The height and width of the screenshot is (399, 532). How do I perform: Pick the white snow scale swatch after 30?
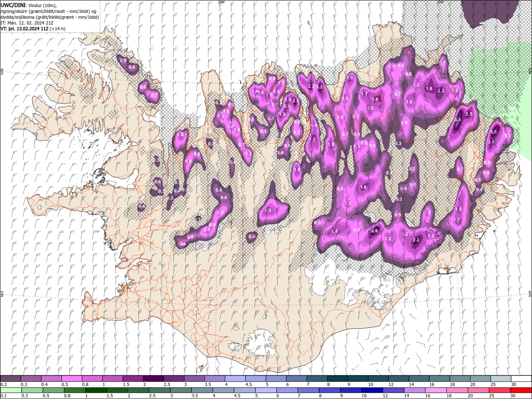521,379
